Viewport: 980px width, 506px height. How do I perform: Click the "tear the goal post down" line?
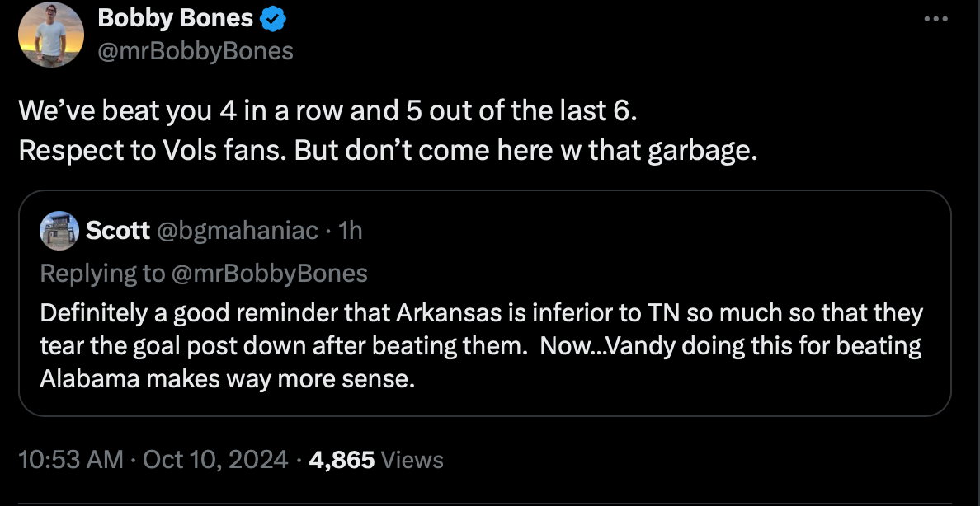[481, 346]
